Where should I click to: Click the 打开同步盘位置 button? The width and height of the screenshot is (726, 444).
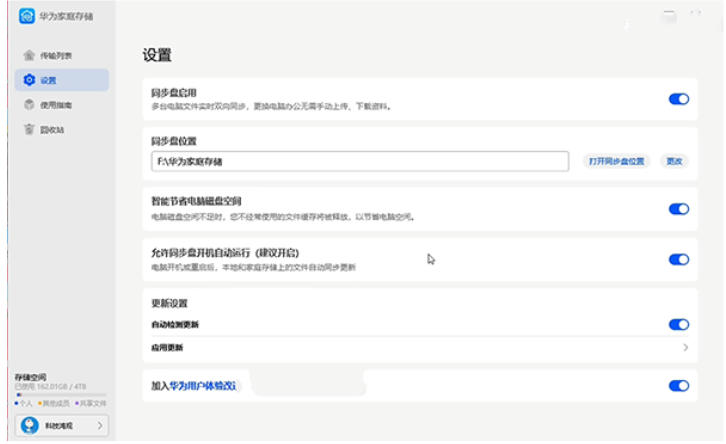(615, 161)
